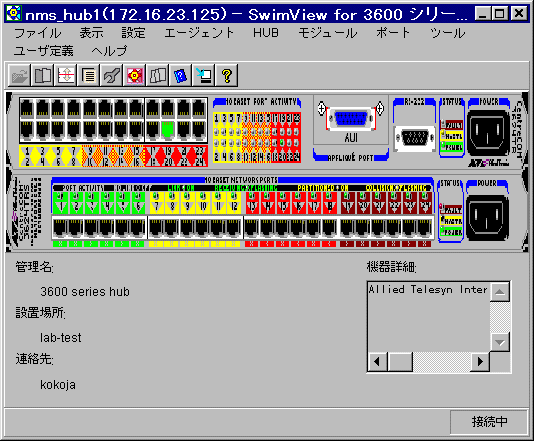Click the upper hub status LED panel

pyautogui.click(x=452, y=128)
